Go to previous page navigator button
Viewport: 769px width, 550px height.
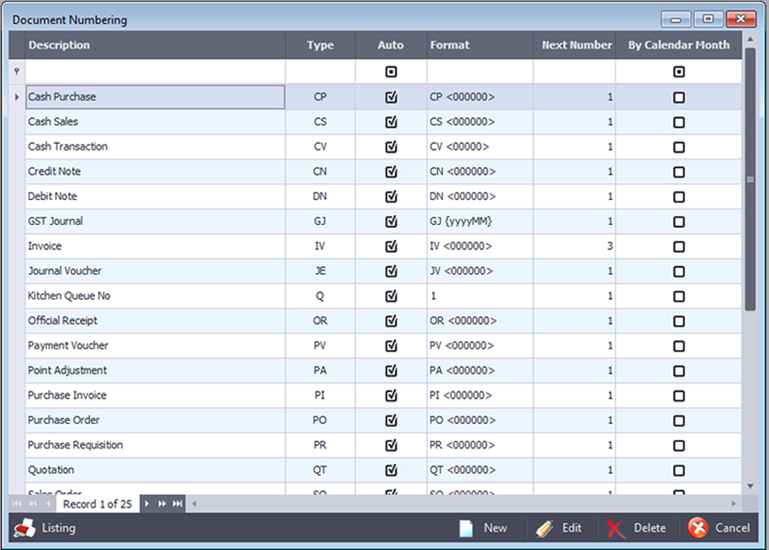33,504
